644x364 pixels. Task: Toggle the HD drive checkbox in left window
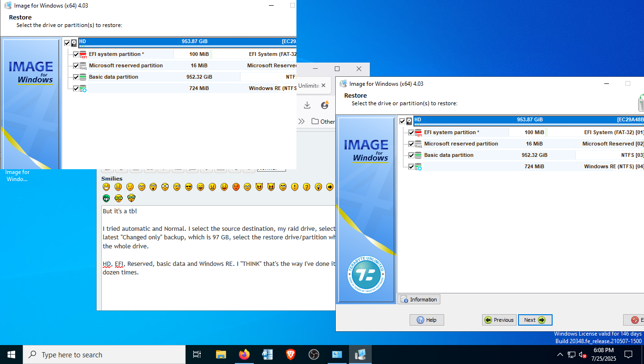(x=67, y=43)
